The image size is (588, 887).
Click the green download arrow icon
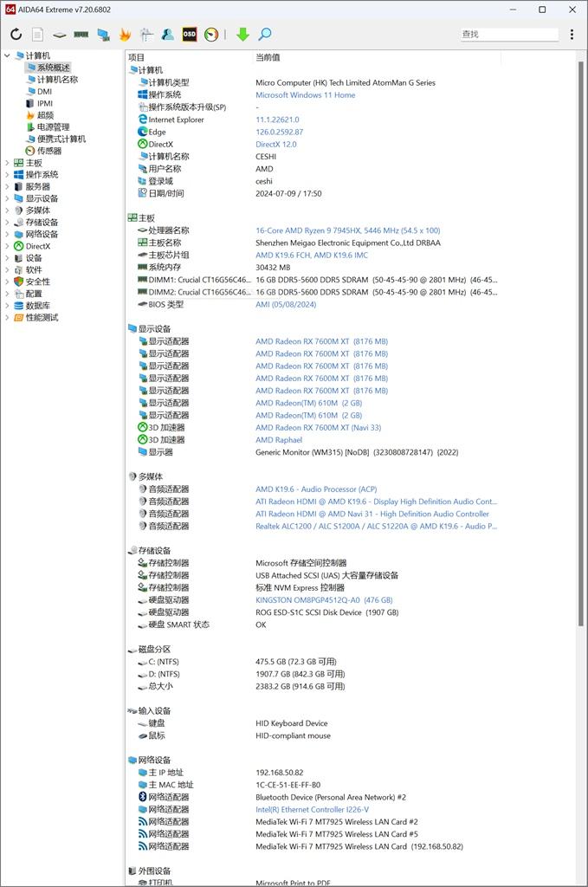(242, 35)
